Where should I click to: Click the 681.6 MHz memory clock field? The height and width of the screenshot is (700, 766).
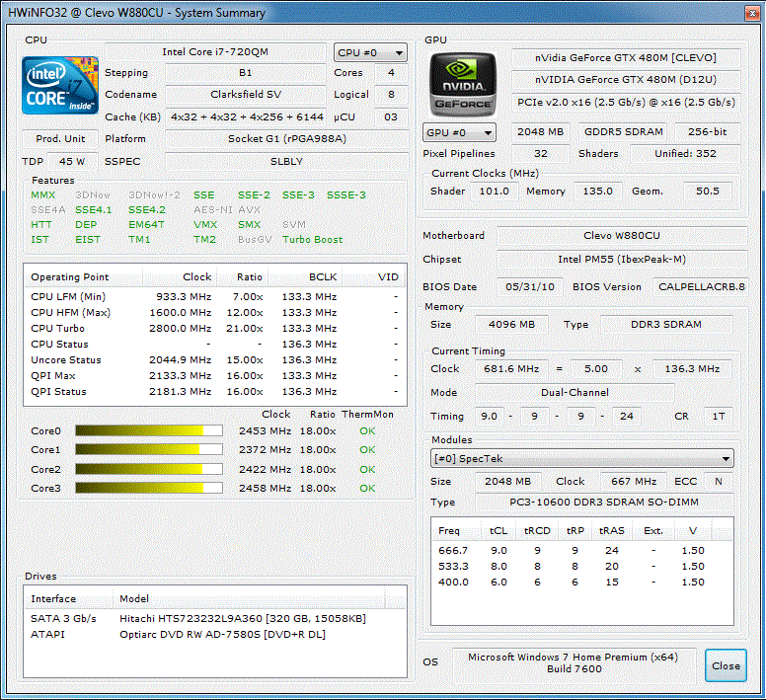[511, 369]
